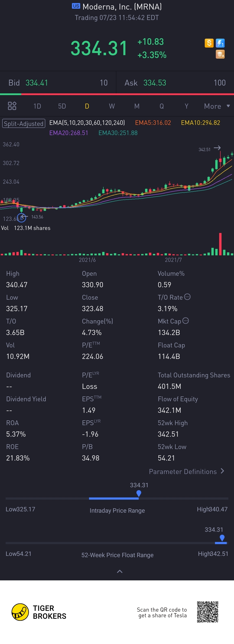
Task: Tap the Vol 123.1M shares label
Action: 26,228
